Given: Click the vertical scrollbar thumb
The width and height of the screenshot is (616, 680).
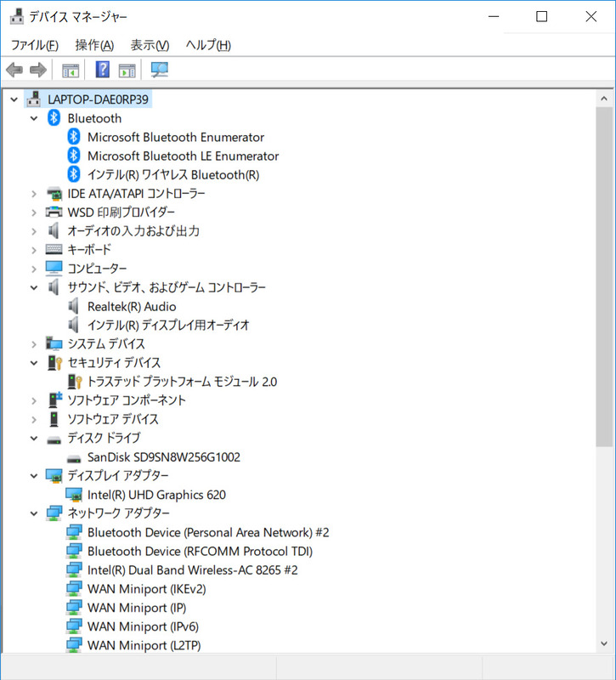Looking at the screenshot, I should click(604, 277).
